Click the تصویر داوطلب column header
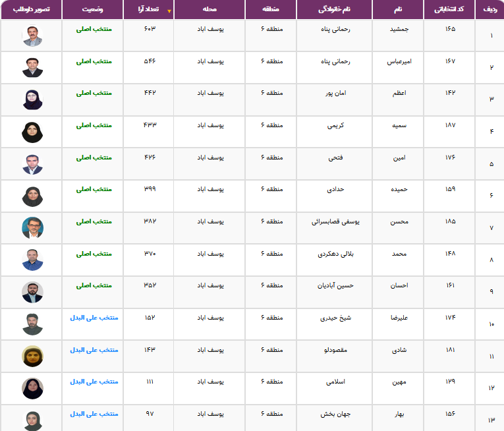 (31, 9)
